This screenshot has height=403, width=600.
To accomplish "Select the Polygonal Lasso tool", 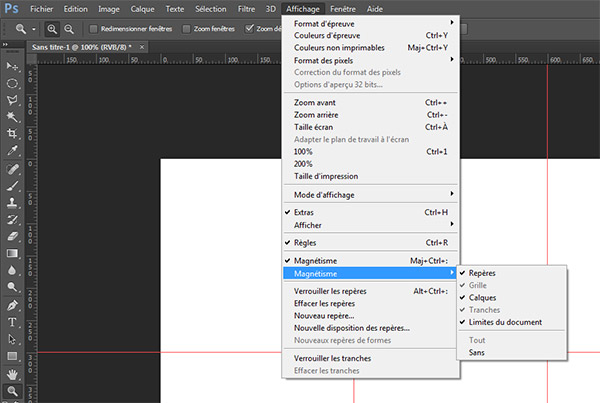I will click(x=12, y=100).
